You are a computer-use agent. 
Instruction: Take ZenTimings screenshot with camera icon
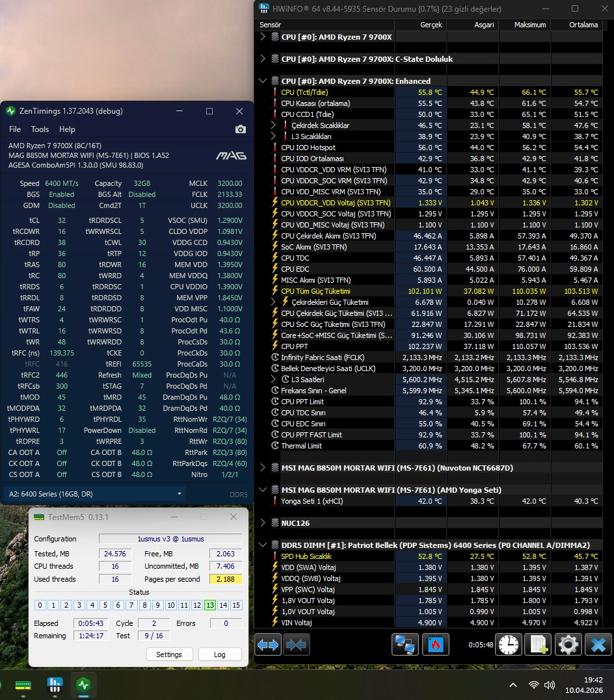pos(241,129)
